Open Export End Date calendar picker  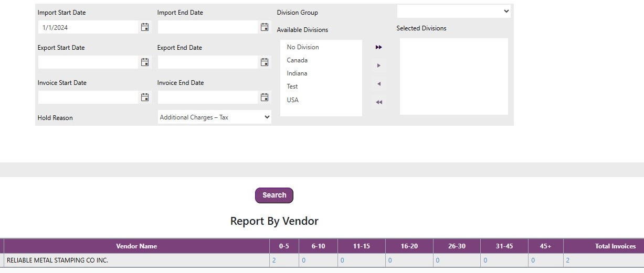[x=265, y=62]
